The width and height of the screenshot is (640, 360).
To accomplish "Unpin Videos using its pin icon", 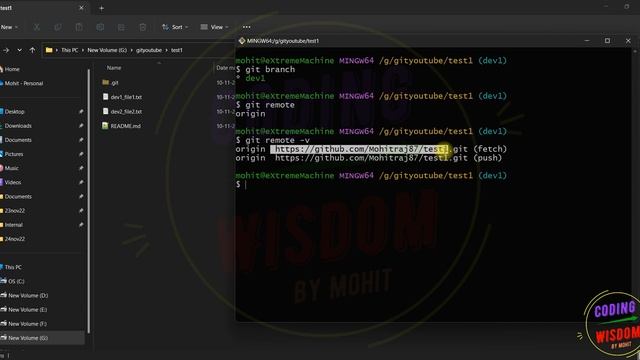I will pos(81,182).
